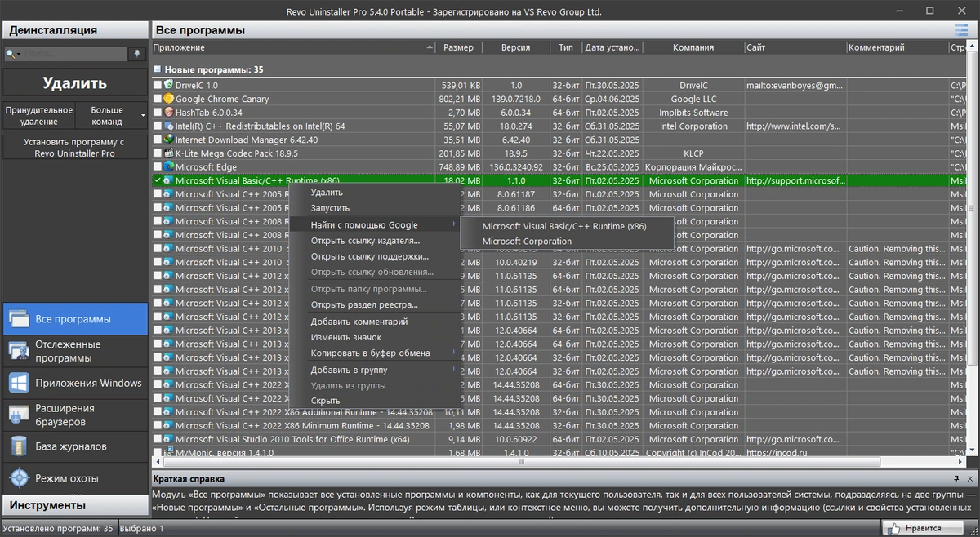
Task: Select the Hunter Mode crosshair icon
Action: pyautogui.click(x=19, y=478)
